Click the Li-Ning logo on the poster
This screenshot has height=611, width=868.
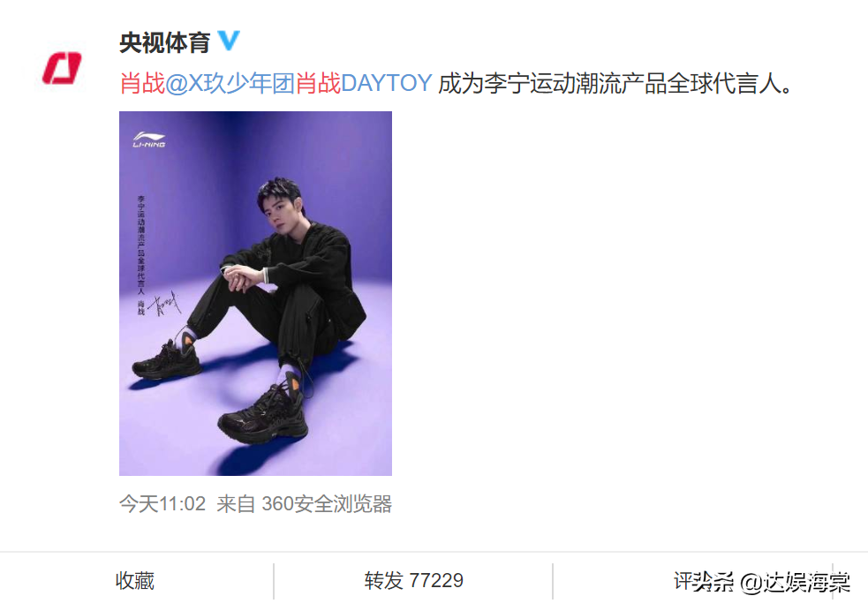[149, 140]
